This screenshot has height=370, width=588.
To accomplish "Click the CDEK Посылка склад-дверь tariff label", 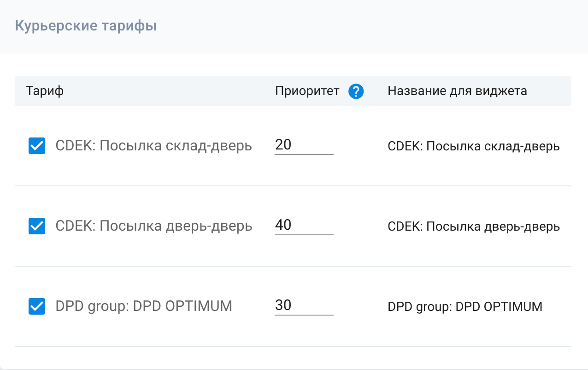I will coord(153,146).
